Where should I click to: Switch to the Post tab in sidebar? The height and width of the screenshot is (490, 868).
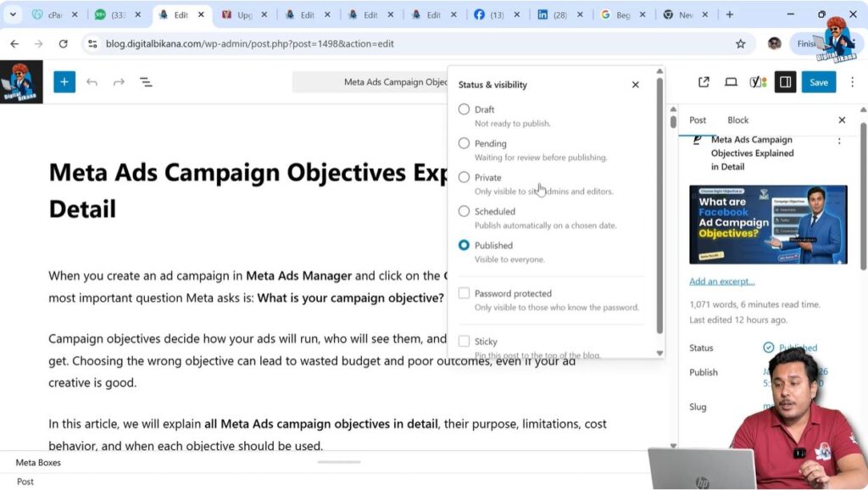(x=697, y=120)
